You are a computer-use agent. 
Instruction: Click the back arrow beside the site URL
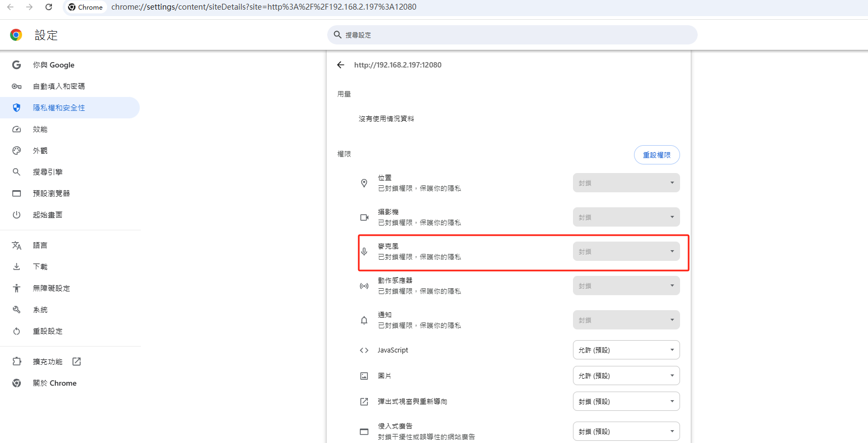point(341,65)
